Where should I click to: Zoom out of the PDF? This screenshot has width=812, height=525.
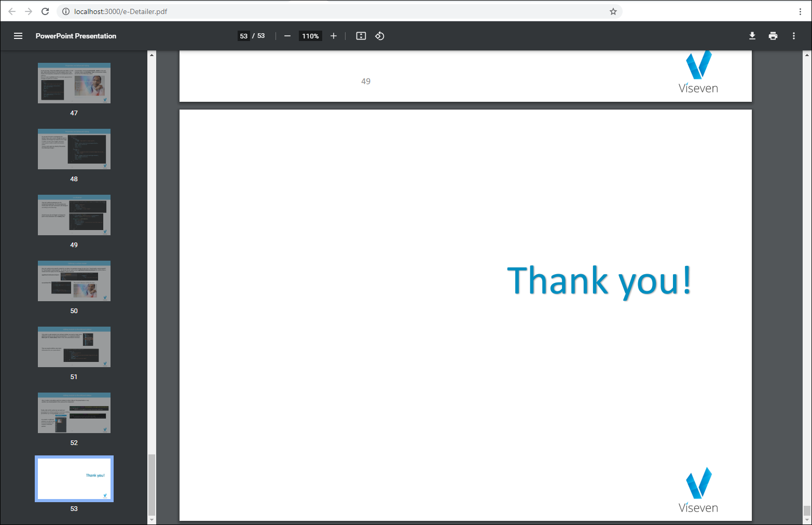287,36
